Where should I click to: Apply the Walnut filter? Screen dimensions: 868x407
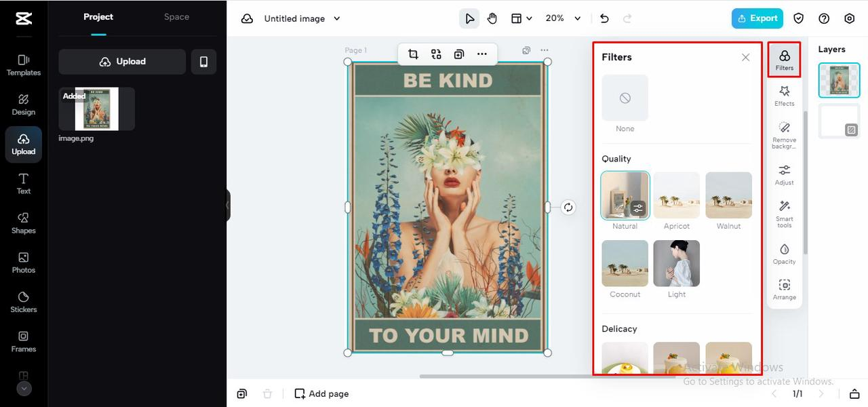(728, 195)
